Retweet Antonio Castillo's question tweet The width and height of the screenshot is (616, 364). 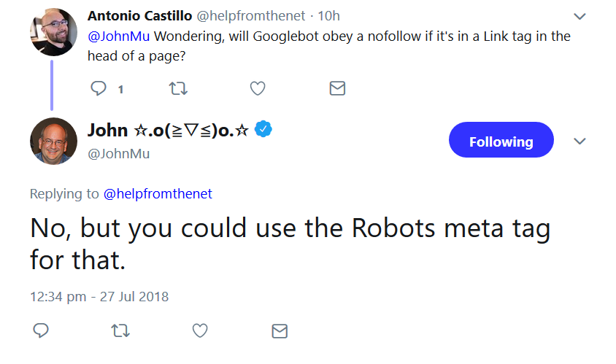tap(178, 89)
